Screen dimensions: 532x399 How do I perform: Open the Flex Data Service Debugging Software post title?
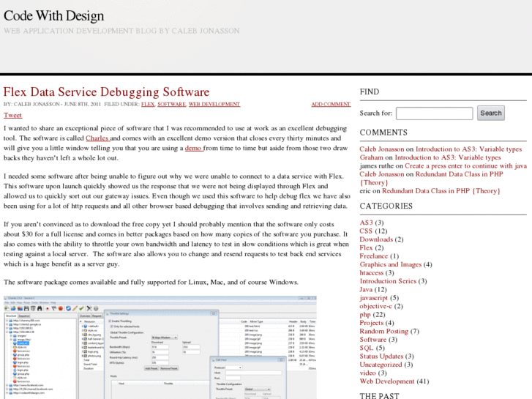coord(107,92)
